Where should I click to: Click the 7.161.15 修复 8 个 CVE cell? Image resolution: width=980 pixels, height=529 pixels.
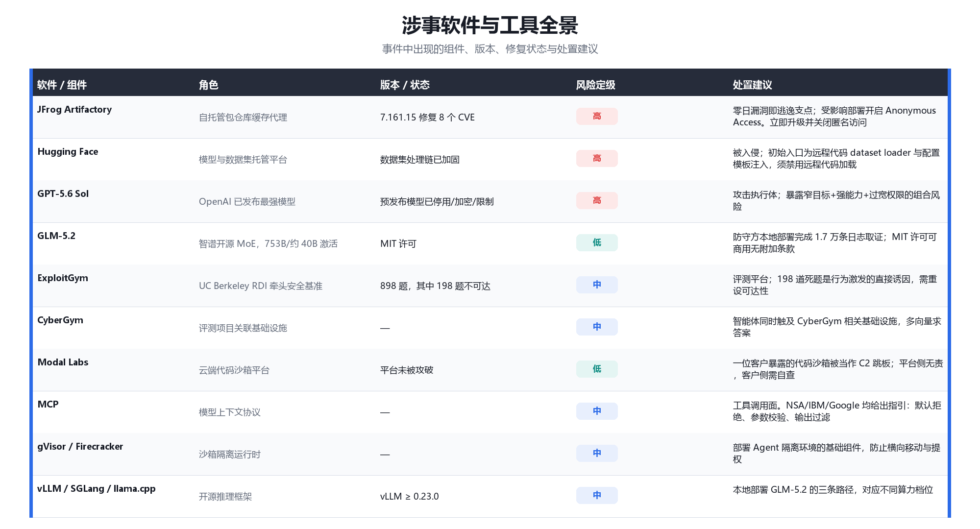click(427, 117)
